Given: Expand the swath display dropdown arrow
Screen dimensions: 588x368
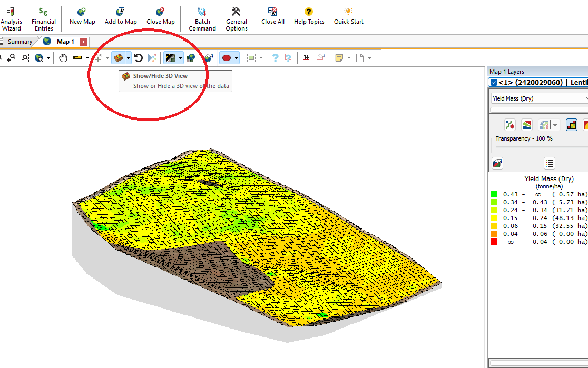Looking at the screenshot, I should tap(555, 125).
